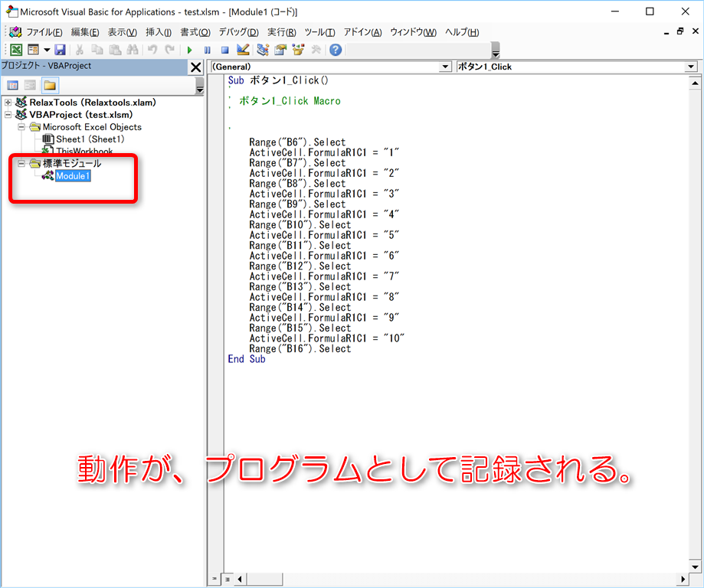Click the VBA document icon left of File menu
This screenshot has width=704, height=588.
click(15, 32)
